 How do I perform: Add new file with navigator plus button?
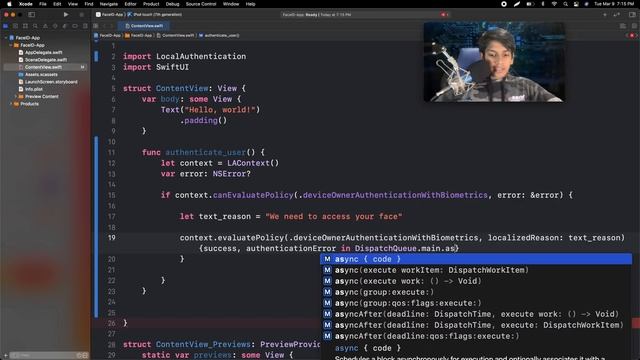5,356
